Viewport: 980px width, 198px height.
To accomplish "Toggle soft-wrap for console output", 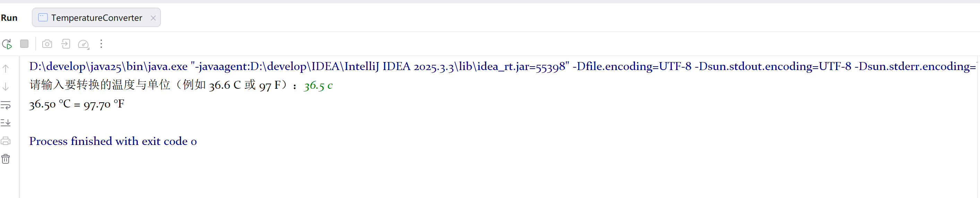I will 6,105.
